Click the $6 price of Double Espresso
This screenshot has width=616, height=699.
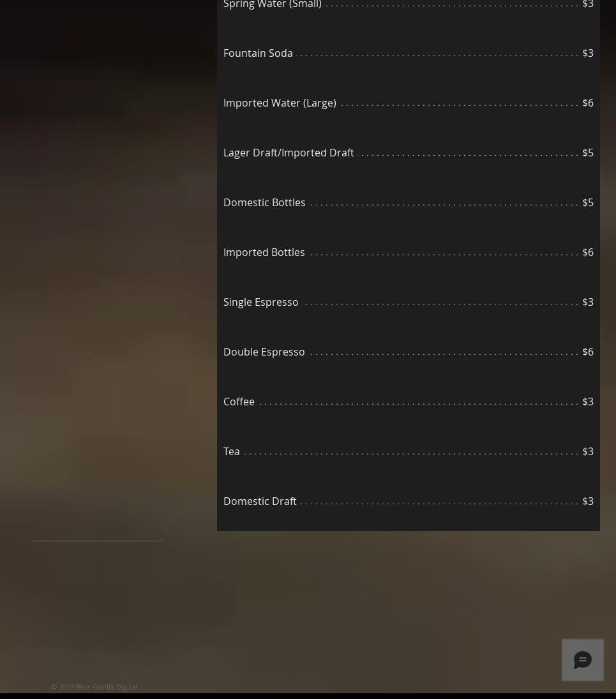point(588,352)
